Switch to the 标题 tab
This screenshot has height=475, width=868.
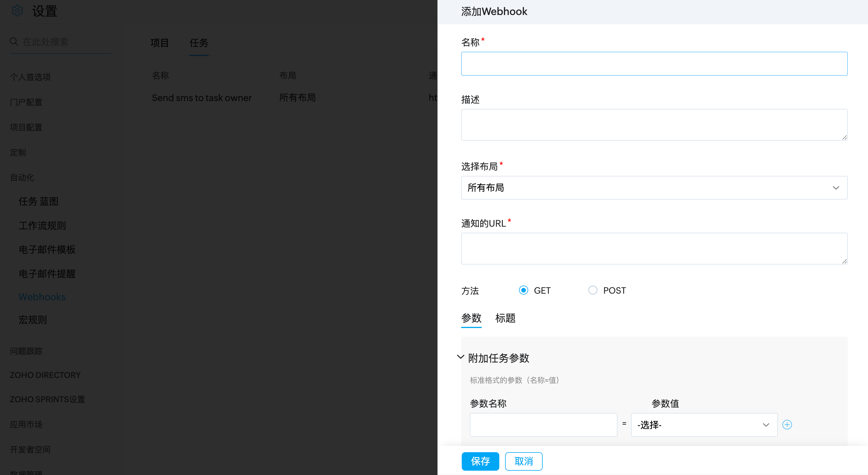pyautogui.click(x=505, y=318)
